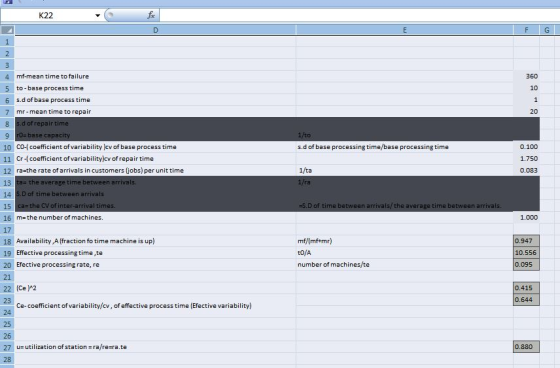
Task: Click 'mr - mean time to repair' label cell
Action: coord(155,112)
